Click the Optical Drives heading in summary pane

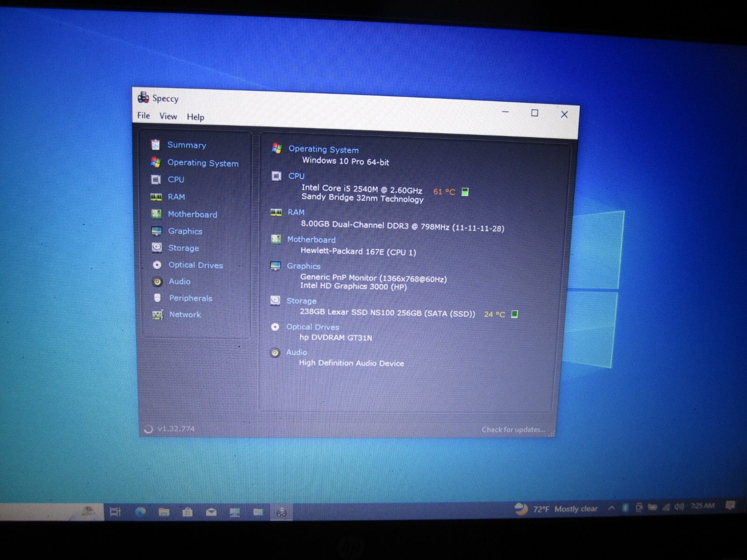[312, 327]
